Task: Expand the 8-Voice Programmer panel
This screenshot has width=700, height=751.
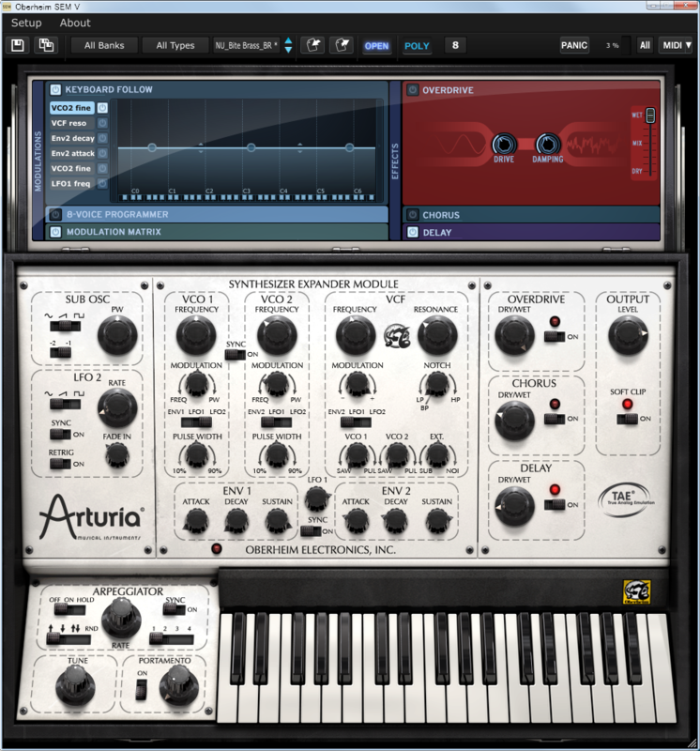Action: click(218, 215)
